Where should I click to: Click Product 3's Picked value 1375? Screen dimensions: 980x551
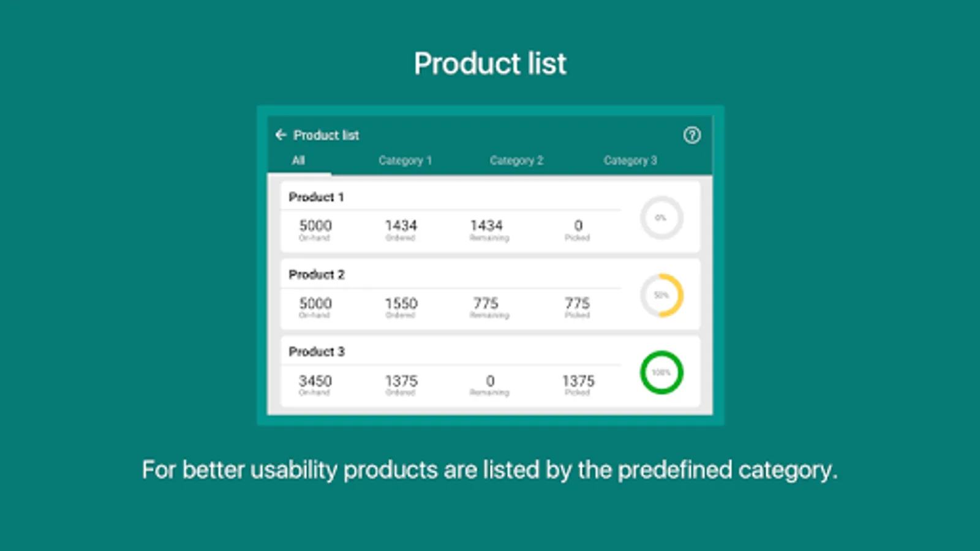click(x=578, y=381)
